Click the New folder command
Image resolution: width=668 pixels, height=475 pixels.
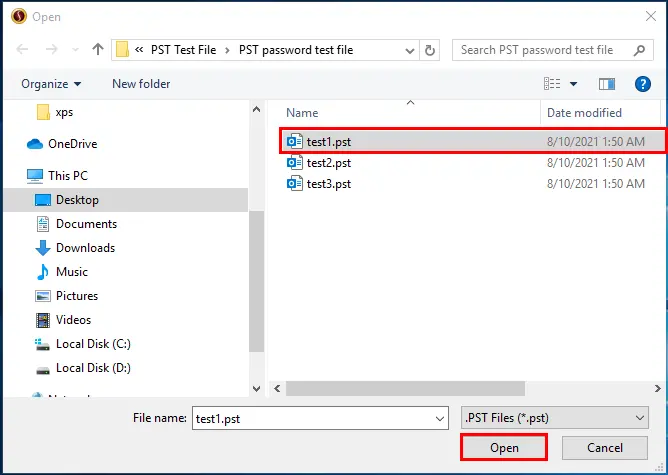141,84
